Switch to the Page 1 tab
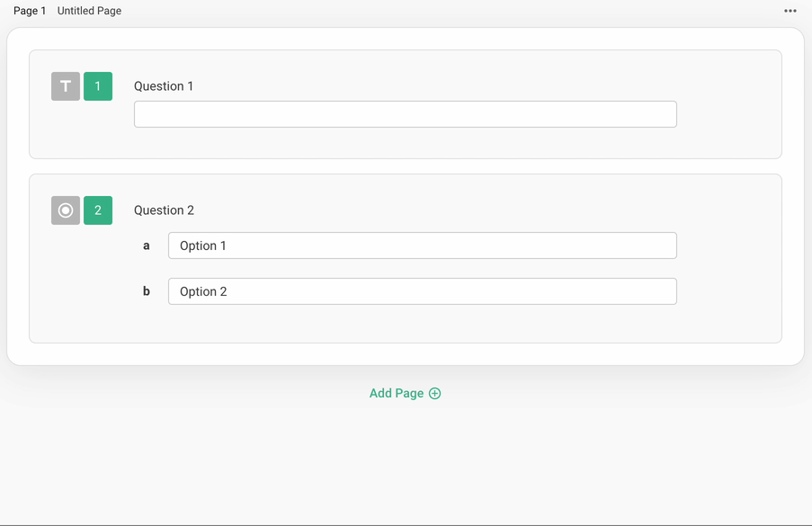 pyautogui.click(x=26, y=10)
